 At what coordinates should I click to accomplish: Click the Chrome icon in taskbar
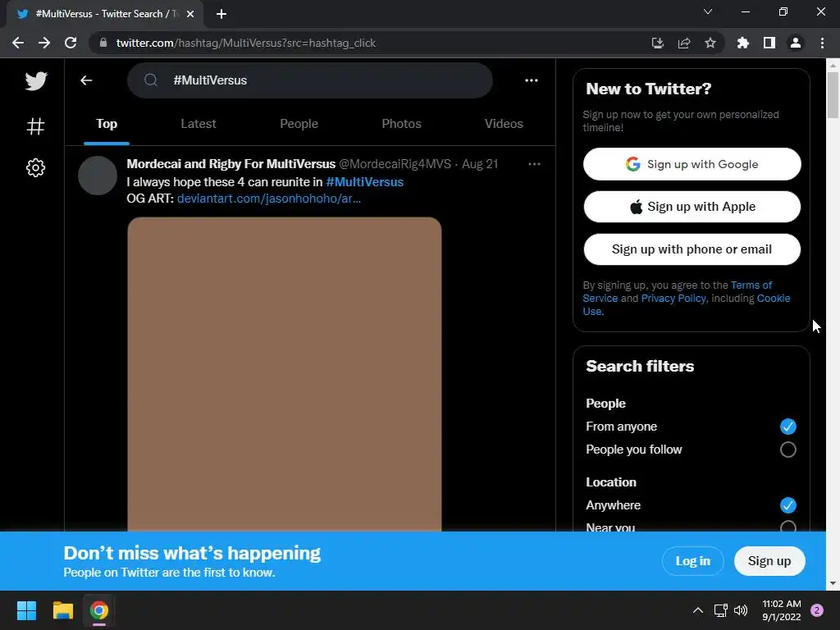click(99, 610)
